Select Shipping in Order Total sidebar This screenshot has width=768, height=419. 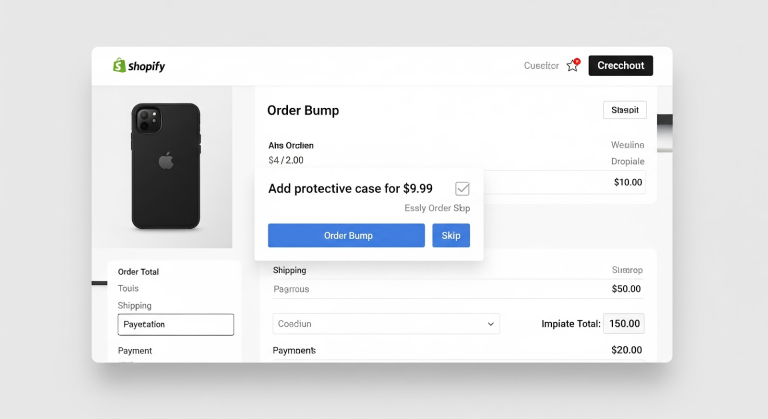click(x=135, y=305)
